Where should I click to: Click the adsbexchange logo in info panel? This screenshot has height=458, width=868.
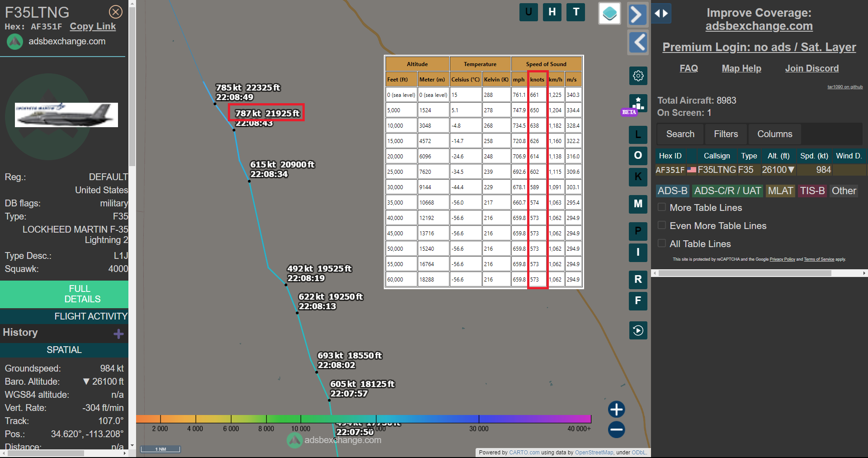tap(15, 42)
